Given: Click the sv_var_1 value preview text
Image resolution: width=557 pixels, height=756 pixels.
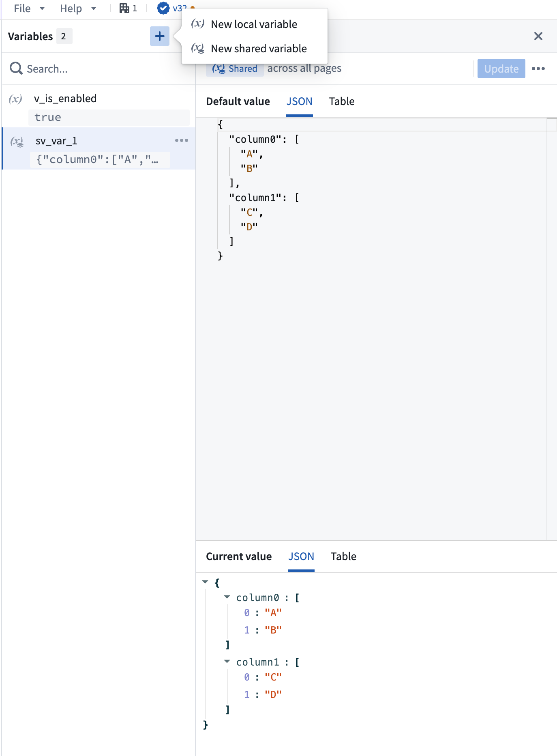Looking at the screenshot, I should pyautogui.click(x=97, y=159).
